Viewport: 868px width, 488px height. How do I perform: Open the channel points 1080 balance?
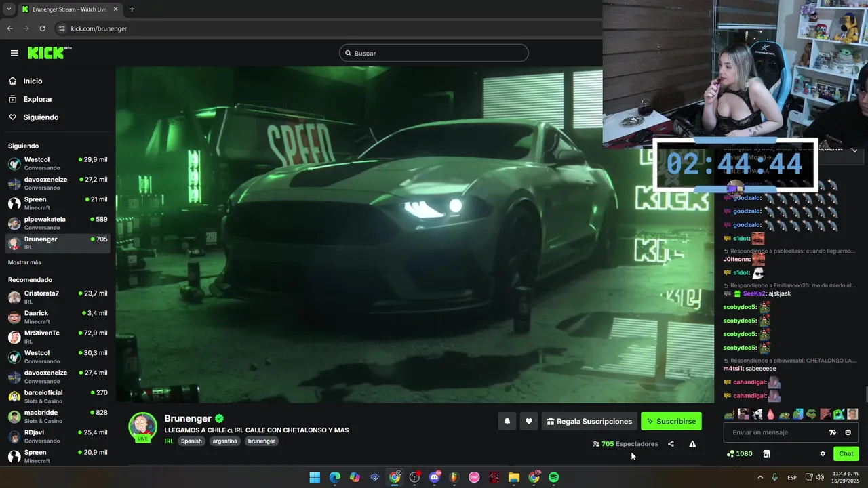point(739,453)
